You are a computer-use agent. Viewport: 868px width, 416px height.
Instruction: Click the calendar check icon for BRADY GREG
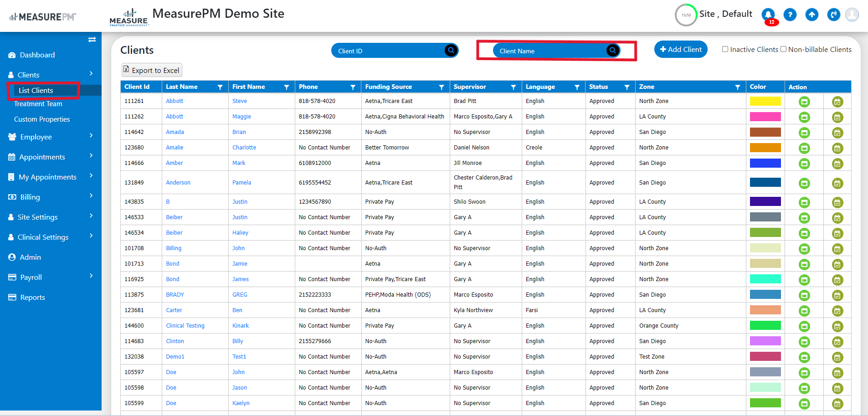pyautogui.click(x=837, y=295)
